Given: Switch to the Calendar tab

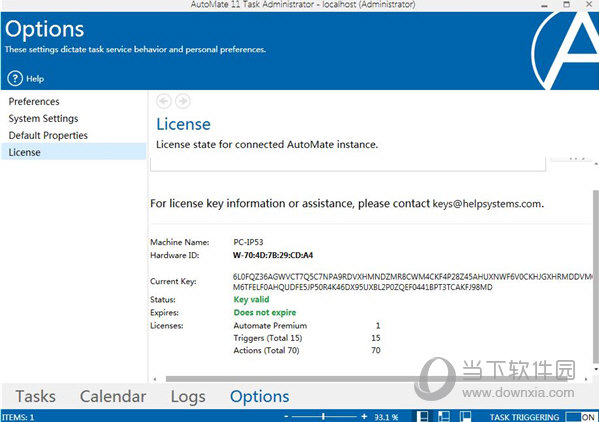Looking at the screenshot, I should coord(113,396).
